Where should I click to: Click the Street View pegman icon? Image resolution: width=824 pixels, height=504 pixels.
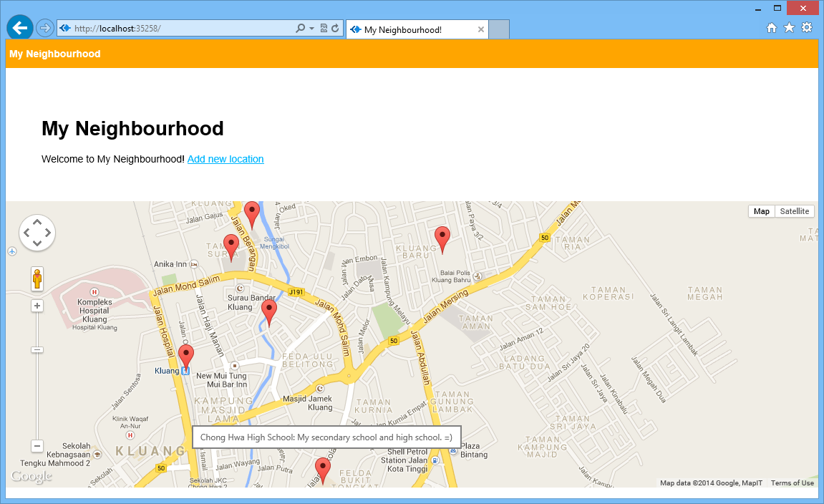click(x=37, y=278)
